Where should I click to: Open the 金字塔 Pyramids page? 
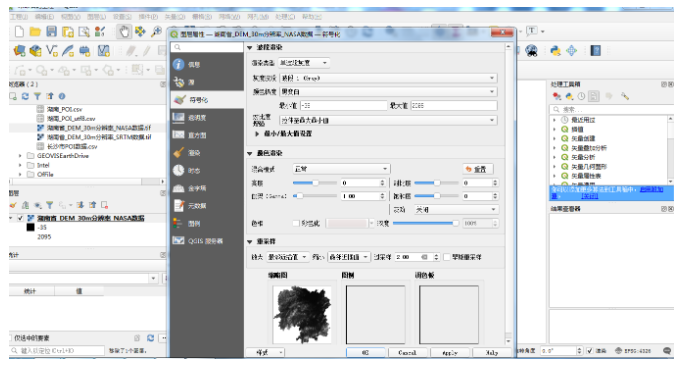click(x=206, y=188)
